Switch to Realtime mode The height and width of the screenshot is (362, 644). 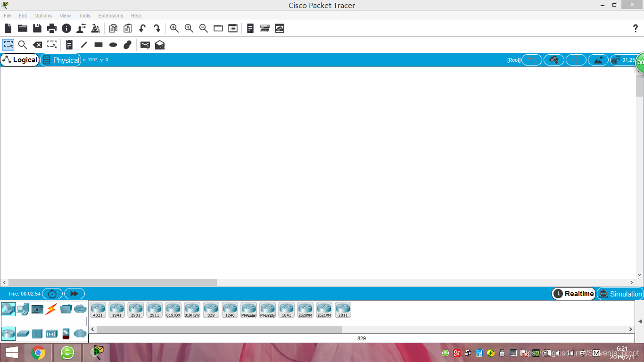tap(574, 294)
